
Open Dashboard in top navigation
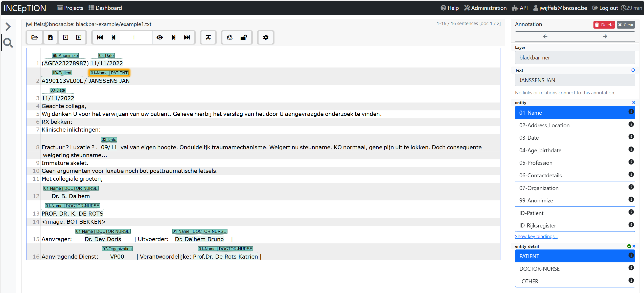(x=105, y=8)
